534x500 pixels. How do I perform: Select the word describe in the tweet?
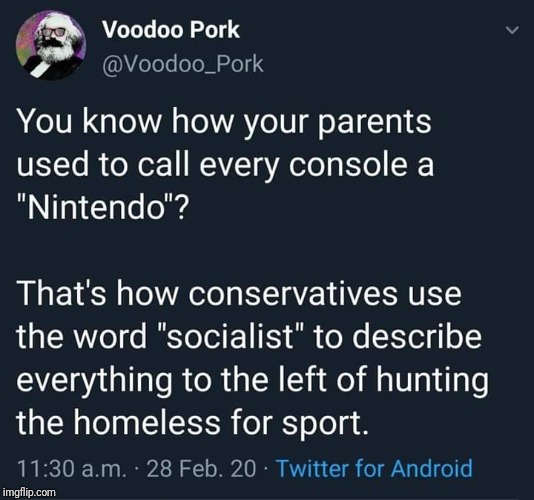click(x=417, y=337)
